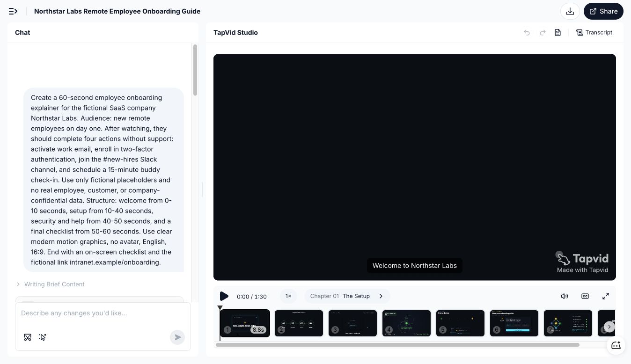The height and width of the screenshot is (364, 631).
Task: Toggle closed captions
Action: pyautogui.click(x=585, y=296)
